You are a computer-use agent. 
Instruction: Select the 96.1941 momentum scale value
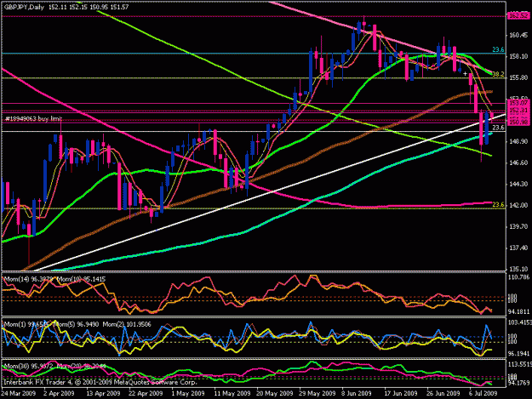(519, 354)
